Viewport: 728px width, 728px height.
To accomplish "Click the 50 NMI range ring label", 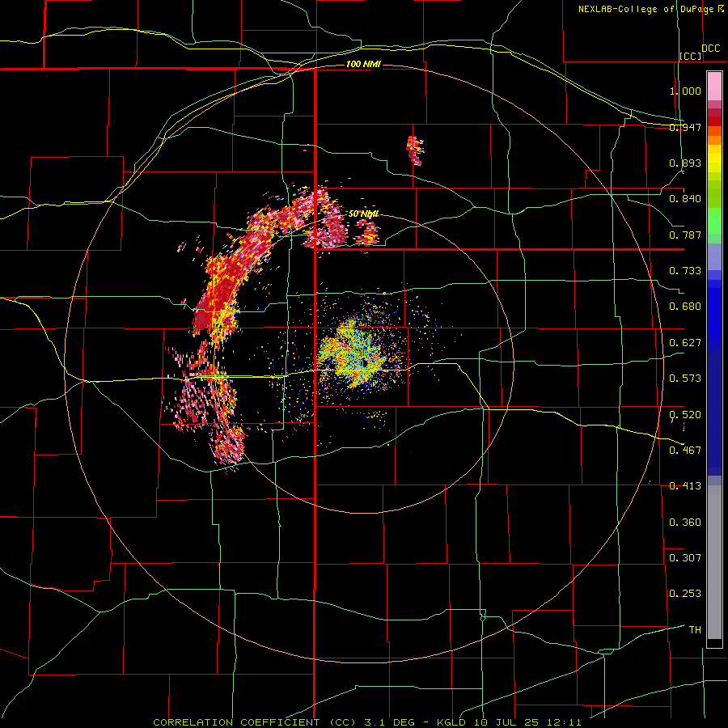I will click(363, 214).
